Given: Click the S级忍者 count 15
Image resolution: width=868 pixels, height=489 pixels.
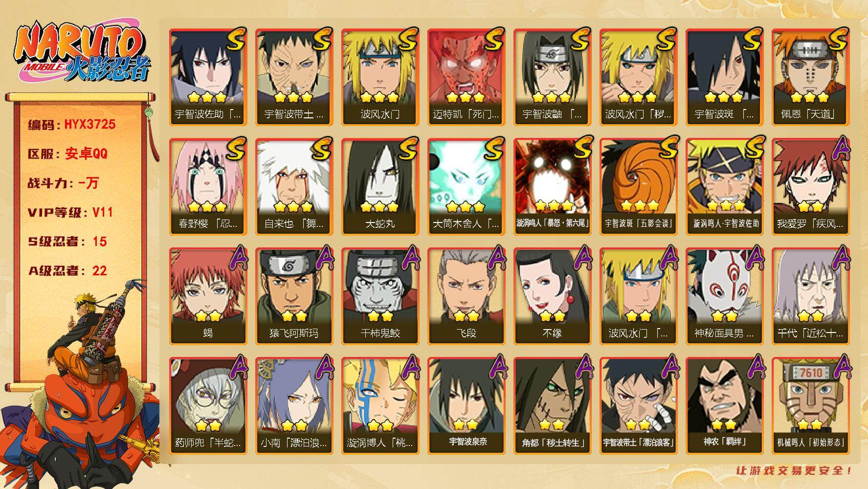Looking at the screenshot, I should pyautogui.click(x=100, y=242).
